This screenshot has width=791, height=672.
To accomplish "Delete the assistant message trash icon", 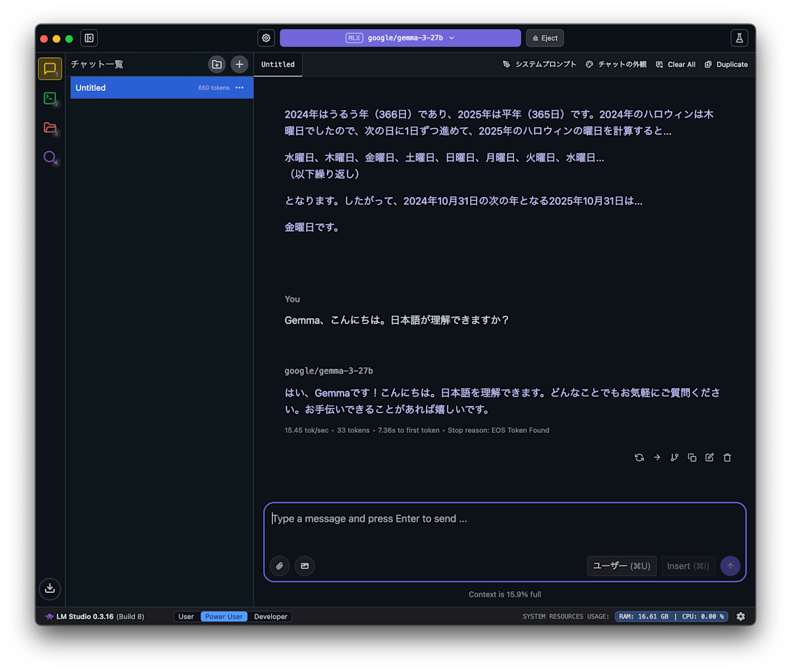I will (727, 457).
